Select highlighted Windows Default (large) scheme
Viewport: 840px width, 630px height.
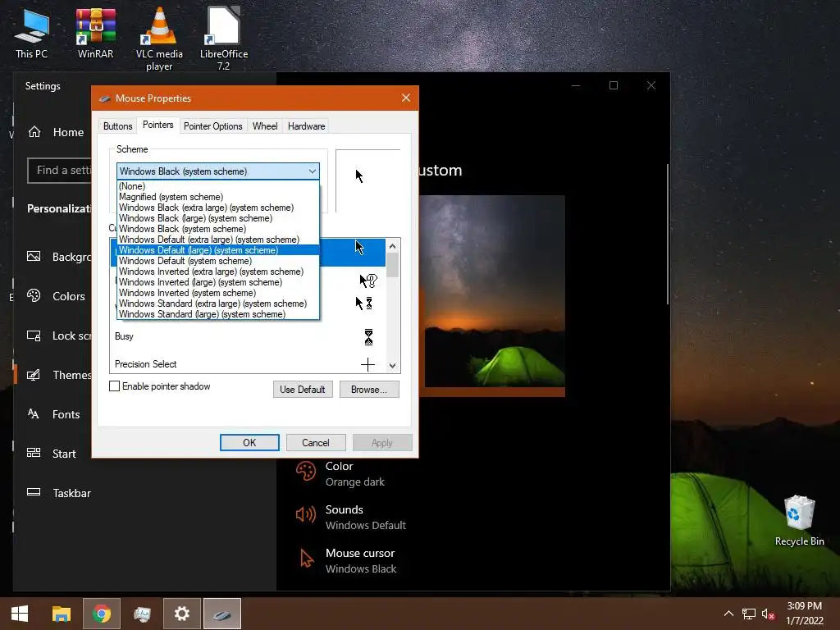[218, 250]
